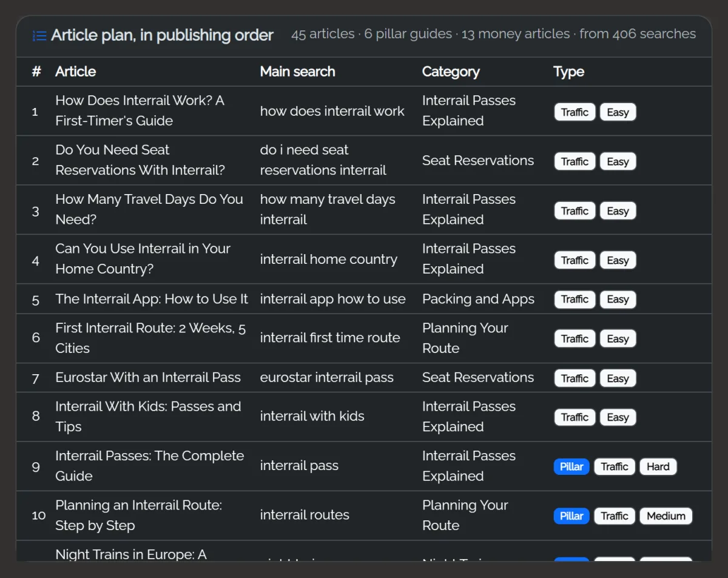This screenshot has height=578, width=728.
Task: Click the 'Packing and Apps' category cell
Action: click(478, 299)
